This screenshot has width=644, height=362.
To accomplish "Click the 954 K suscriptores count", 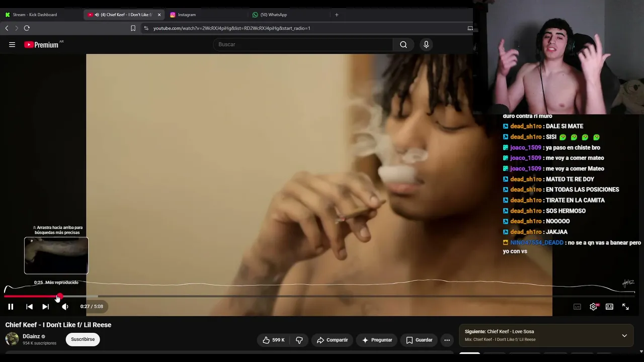I will point(39,343).
